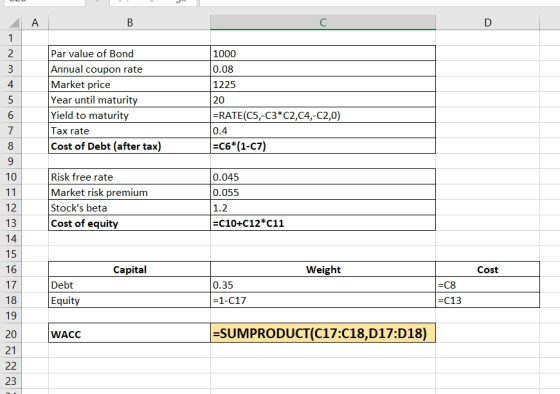Click the Tax rate value 0.4

pyautogui.click(x=323, y=131)
